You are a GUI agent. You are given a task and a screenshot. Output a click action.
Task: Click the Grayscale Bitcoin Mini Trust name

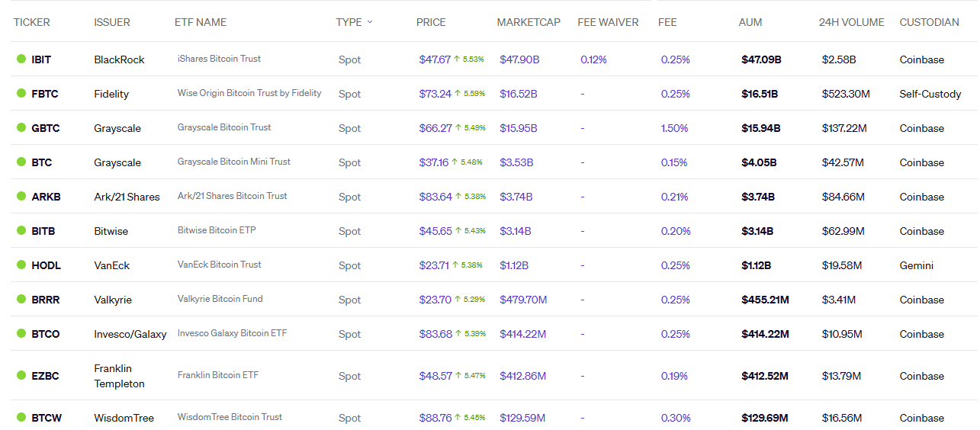point(233,162)
